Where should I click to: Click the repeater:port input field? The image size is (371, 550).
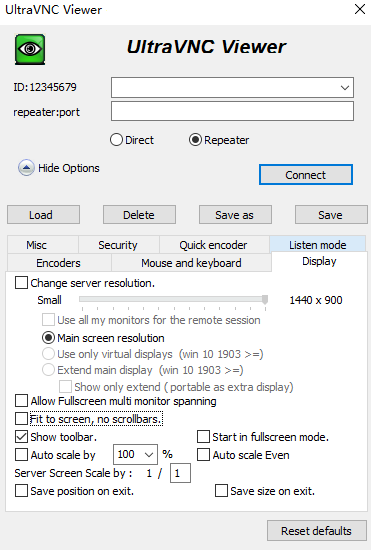click(232, 111)
